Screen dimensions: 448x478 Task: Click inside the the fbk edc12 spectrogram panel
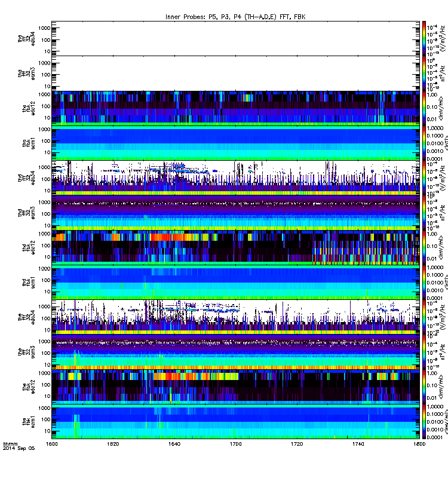point(235,387)
